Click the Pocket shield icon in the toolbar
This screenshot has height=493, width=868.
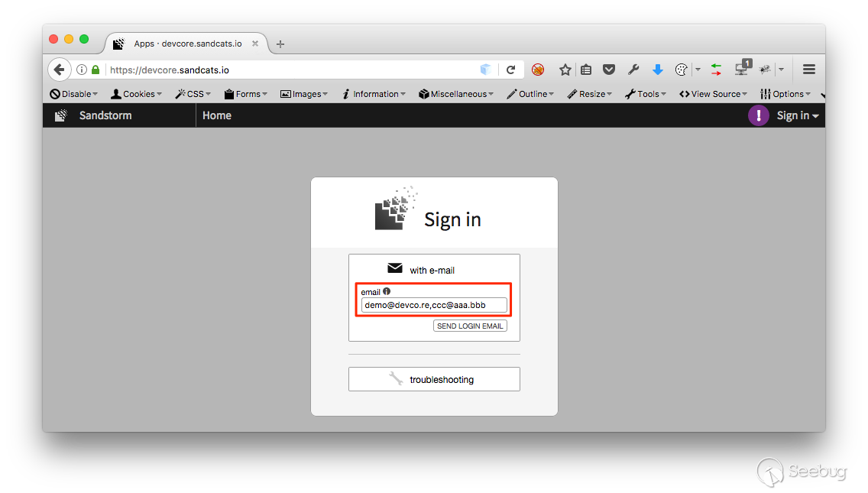click(609, 70)
